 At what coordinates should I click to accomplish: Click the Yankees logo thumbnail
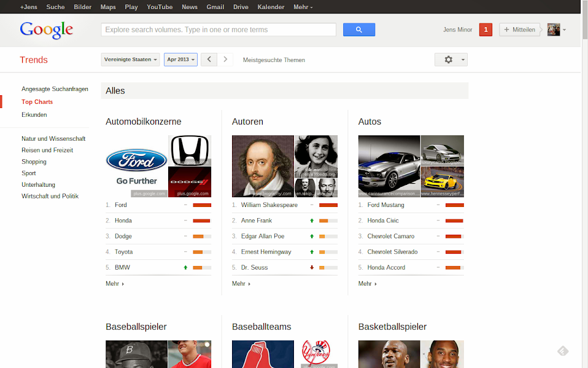tap(316, 354)
